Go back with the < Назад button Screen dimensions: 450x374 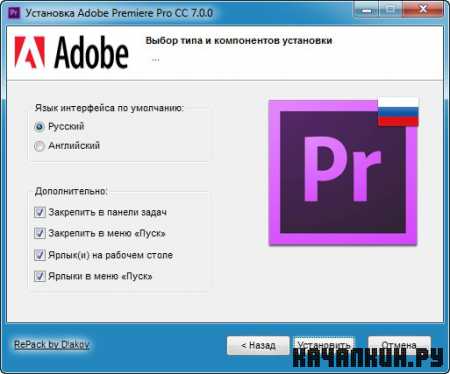258,346
